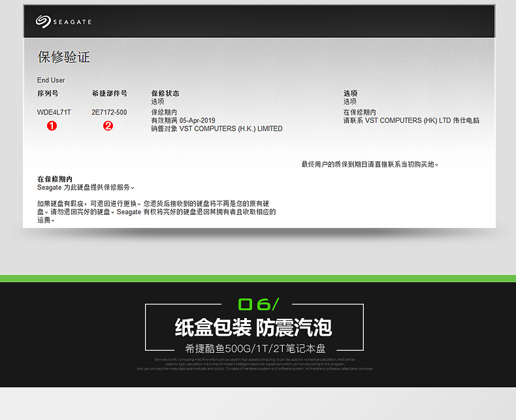516x420 pixels.
Task: Click the paragraph starting 如果硬盘有瑕疵
Action: tap(156, 212)
